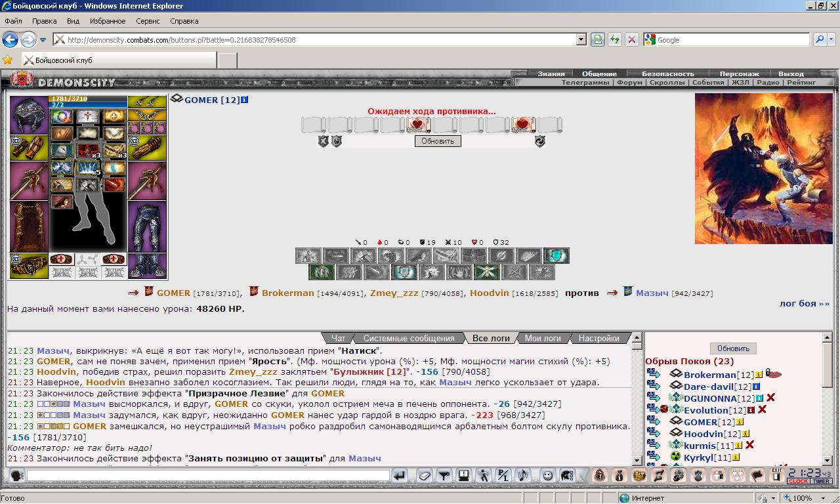Click the eraser clear-chat icon

[x=425, y=476]
